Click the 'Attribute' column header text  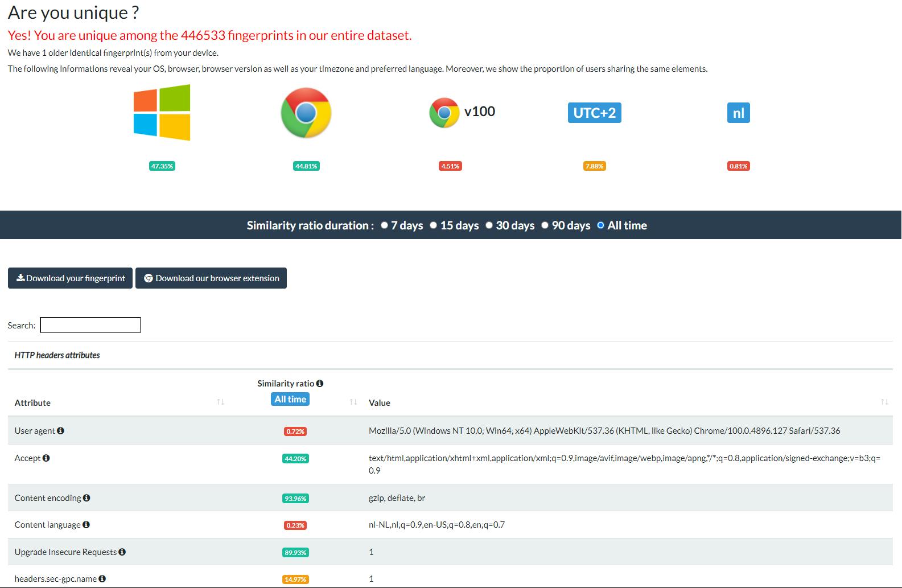[32, 403]
